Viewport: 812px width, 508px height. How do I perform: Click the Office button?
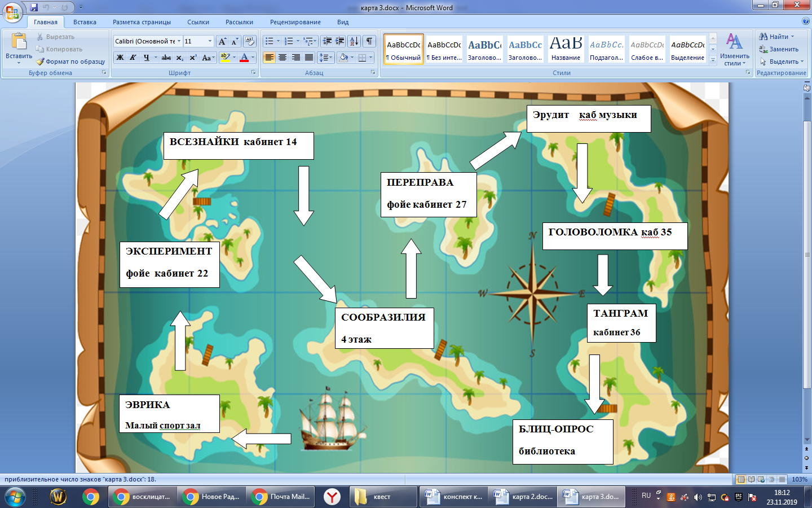coord(12,12)
